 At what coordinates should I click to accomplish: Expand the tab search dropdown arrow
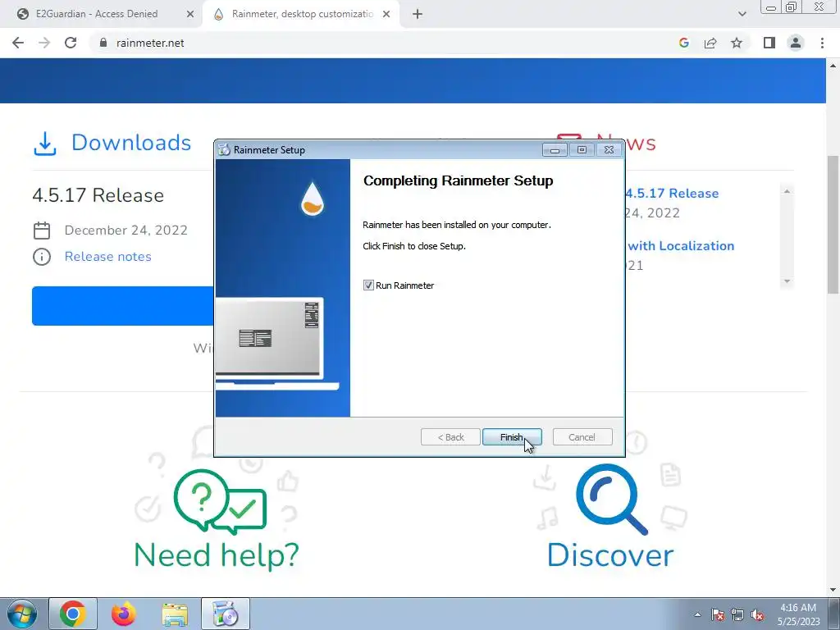pyautogui.click(x=742, y=14)
